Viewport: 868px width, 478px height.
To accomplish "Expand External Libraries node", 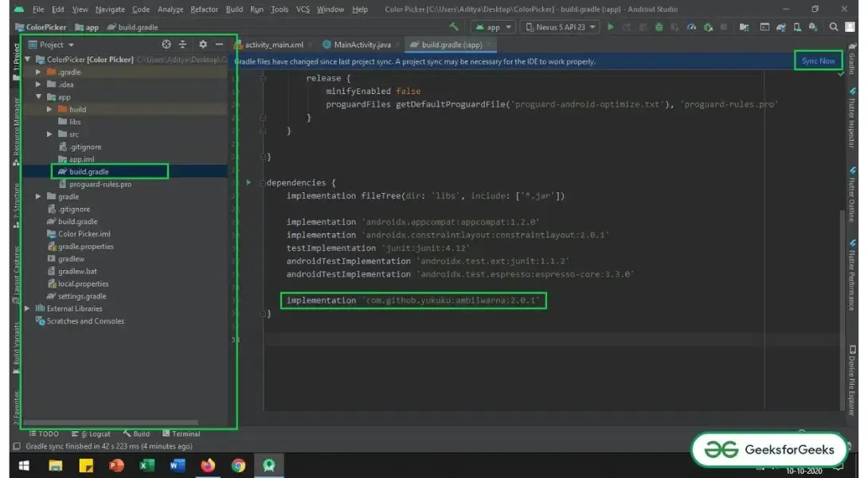I will 28,308.
